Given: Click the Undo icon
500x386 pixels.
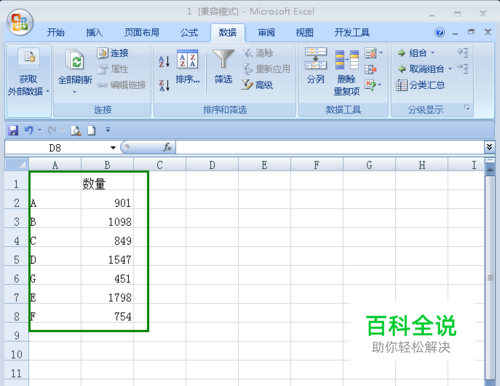Looking at the screenshot, I should (x=29, y=130).
